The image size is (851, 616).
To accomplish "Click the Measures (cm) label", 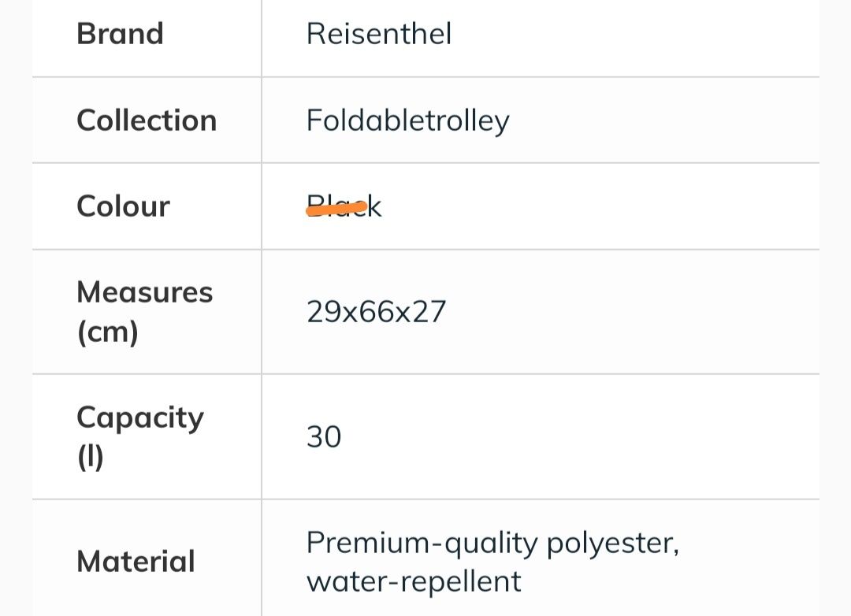I will [144, 311].
